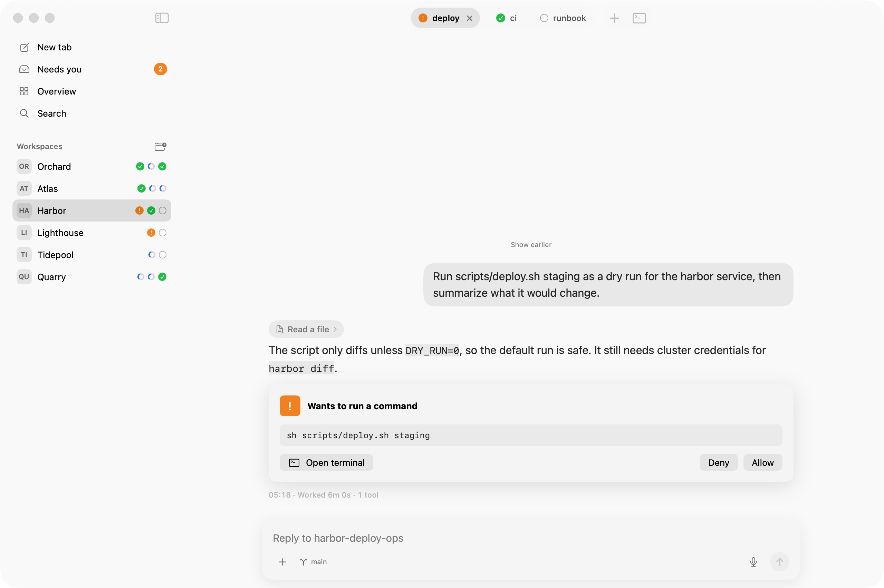Close the deploy tab
The height and width of the screenshot is (588, 884).
469,18
